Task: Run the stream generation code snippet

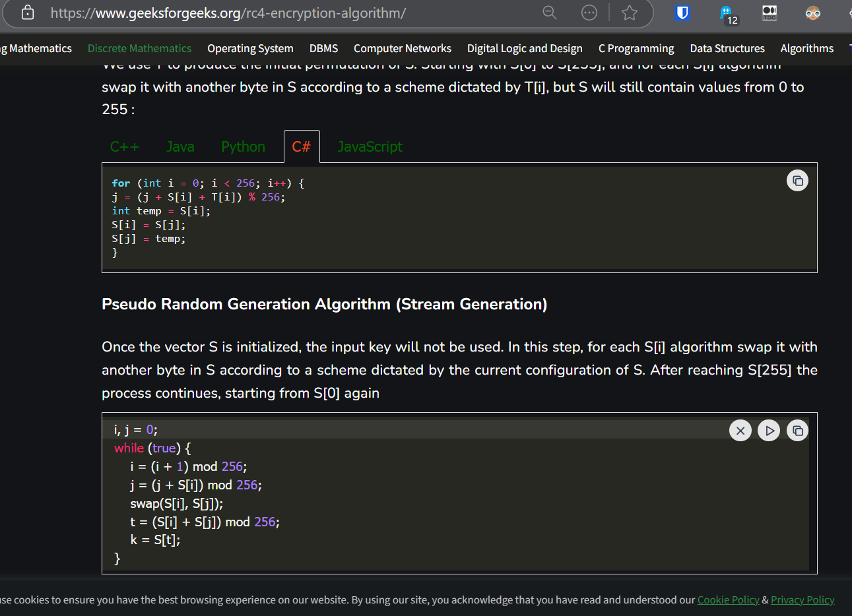Action: [x=769, y=431]
